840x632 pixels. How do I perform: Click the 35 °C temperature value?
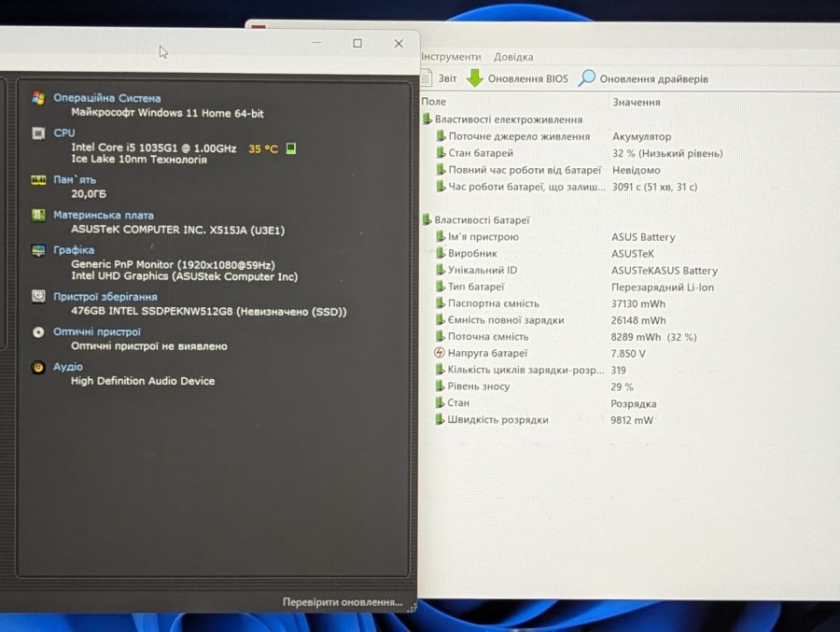(262, 148)
